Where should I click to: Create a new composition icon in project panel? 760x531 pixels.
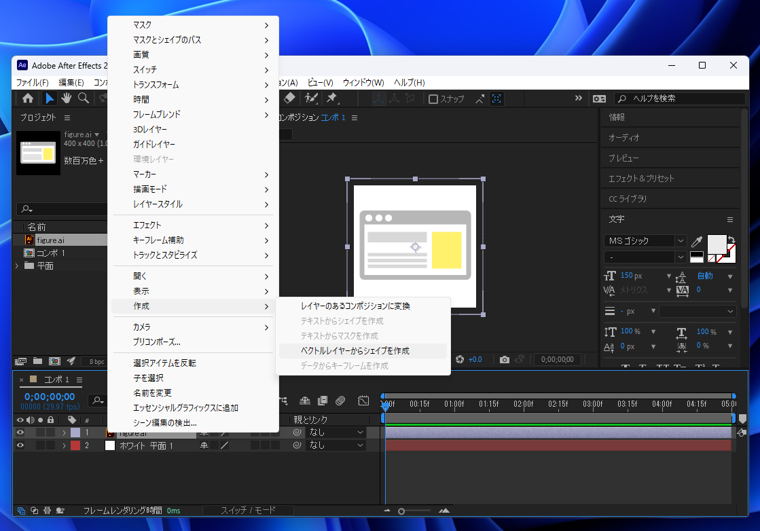[x=54, y=361]
